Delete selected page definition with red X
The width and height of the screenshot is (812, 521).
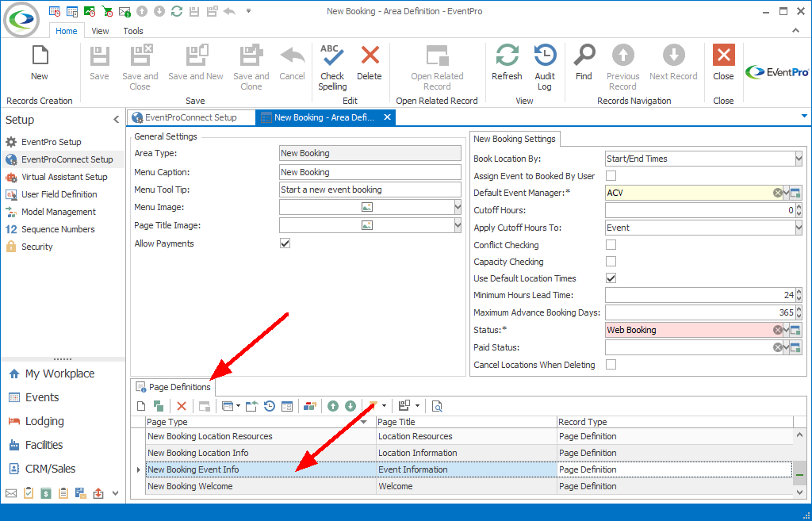[x=182, y=407]
